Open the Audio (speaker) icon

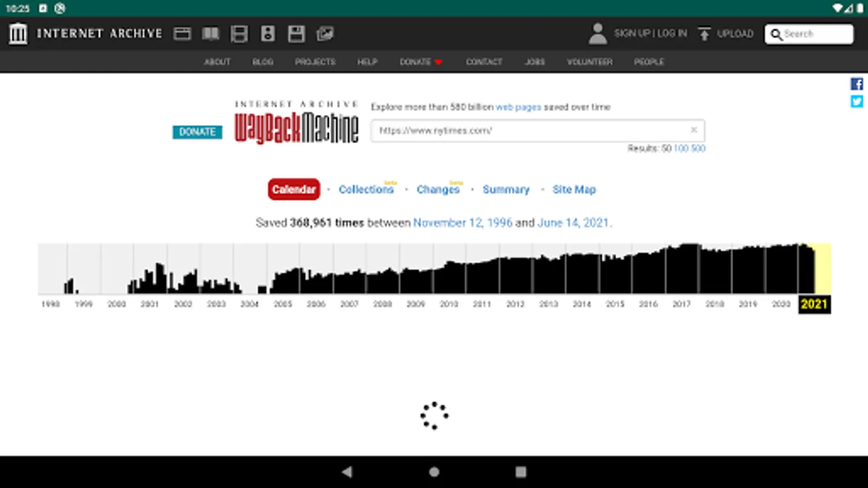click(268, 34)
